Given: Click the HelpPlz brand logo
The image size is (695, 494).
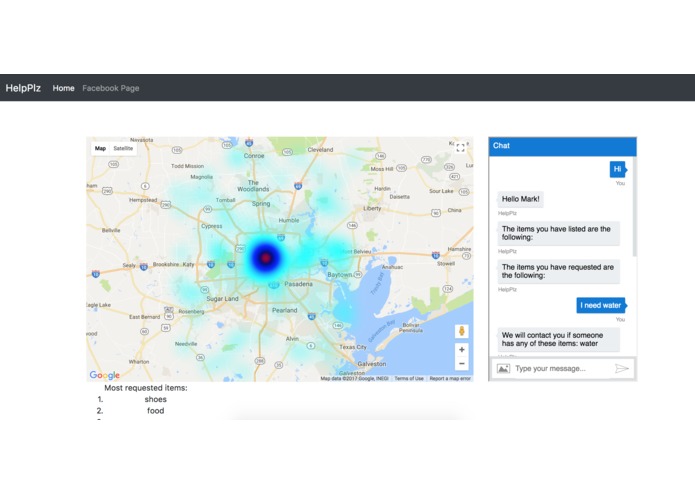Looking at the screenshot, I should click(x=23, y=88).
